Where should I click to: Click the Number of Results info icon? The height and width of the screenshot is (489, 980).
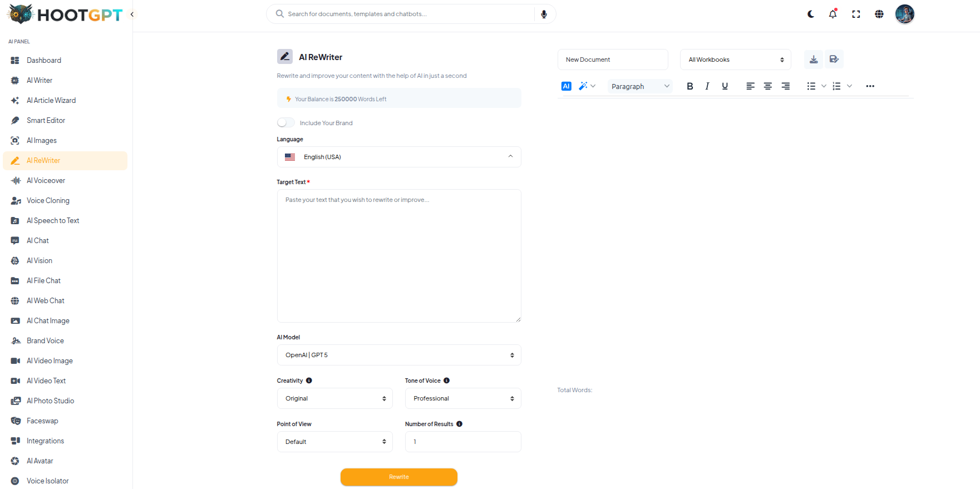[x=459, y=424]
